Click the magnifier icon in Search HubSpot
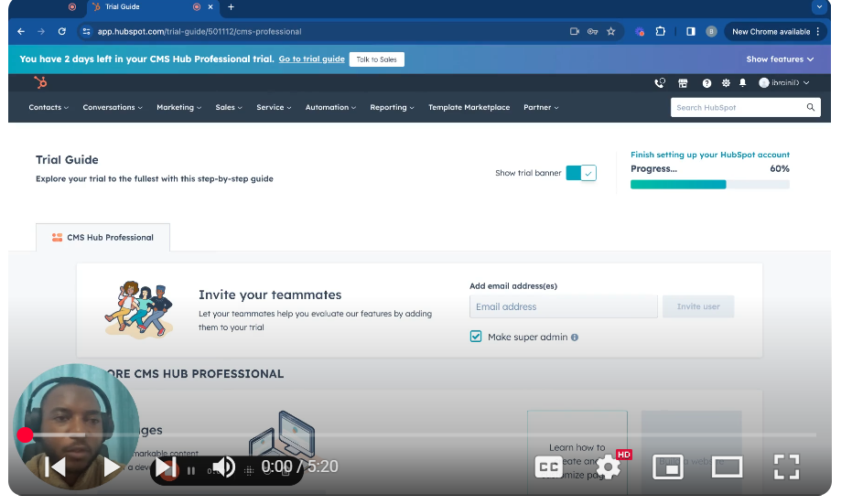This screenshot has height=504, width=852. [x=810, y=108]
